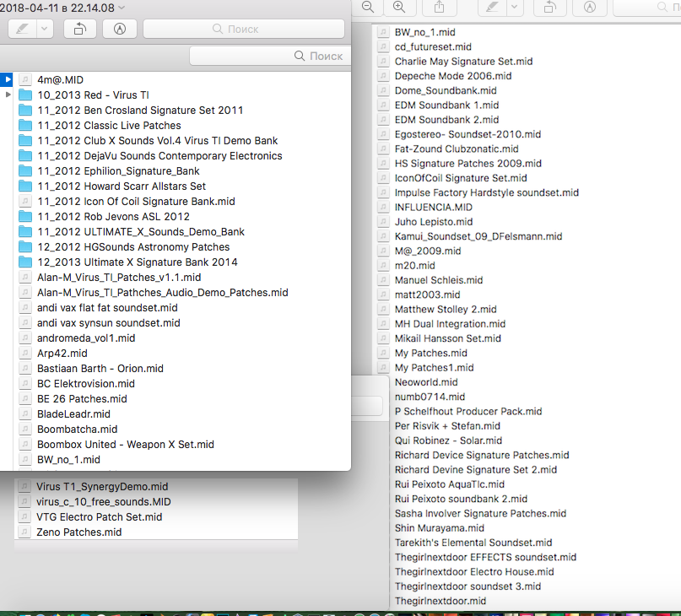
Task: Open the highlight pen tool in front window
Action: 23,29
